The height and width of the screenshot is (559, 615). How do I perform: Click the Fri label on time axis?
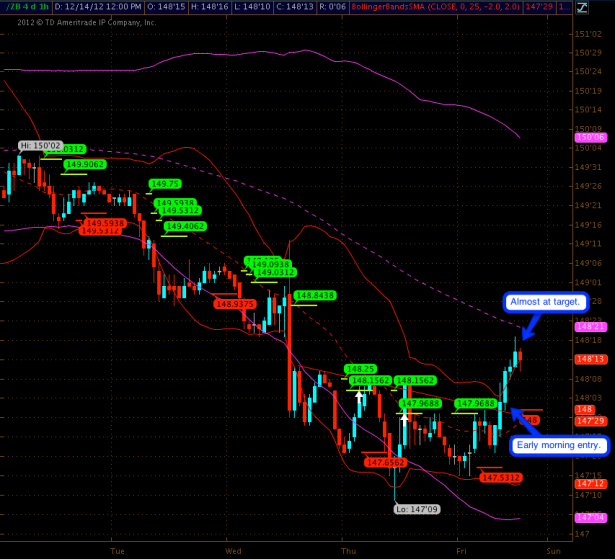tap(462, 550)
